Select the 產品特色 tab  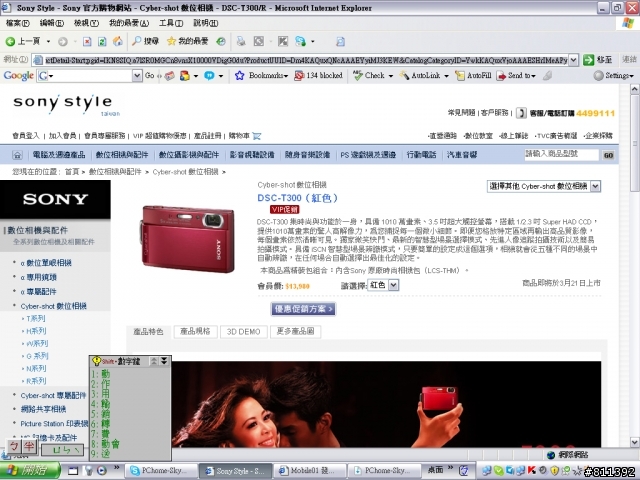pyautogui.click(x=148, y=331)
